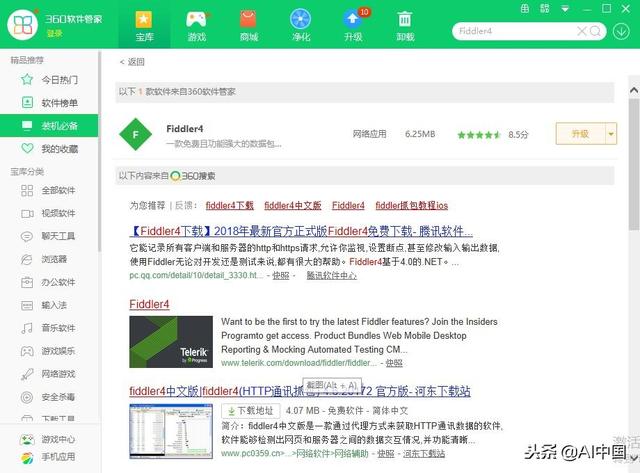Viewport: 640px width, 473px height.
Task: Select 视频软件 category
Action: tap(49, 213)
